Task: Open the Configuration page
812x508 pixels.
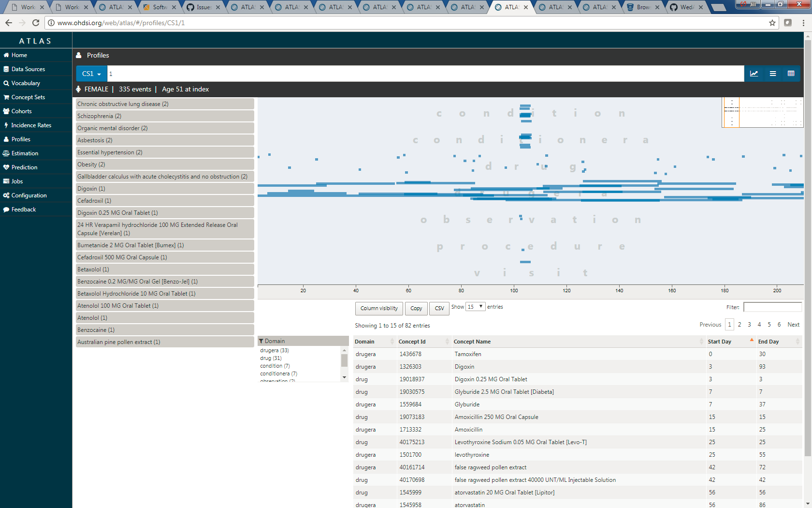Action: [29, 195]
